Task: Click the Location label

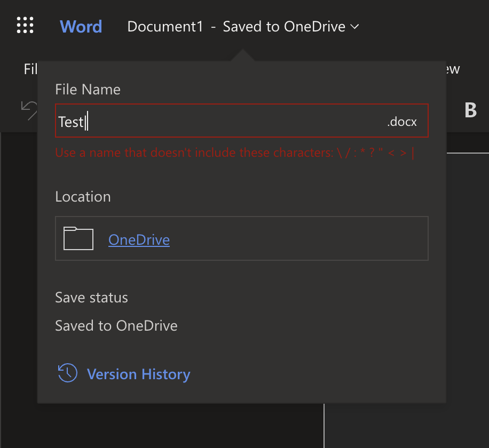Action: tap(83, 197)
